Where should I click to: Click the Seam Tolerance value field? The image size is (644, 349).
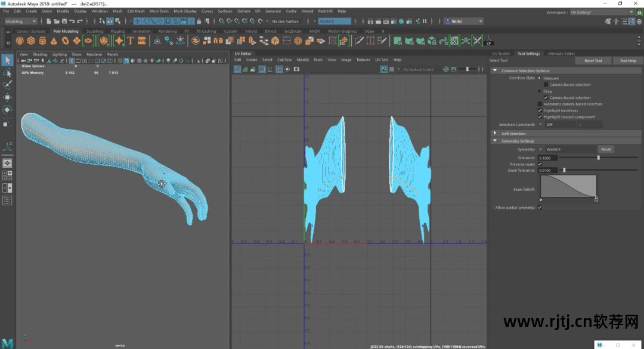pyautogui.click(x=547, y=170)
